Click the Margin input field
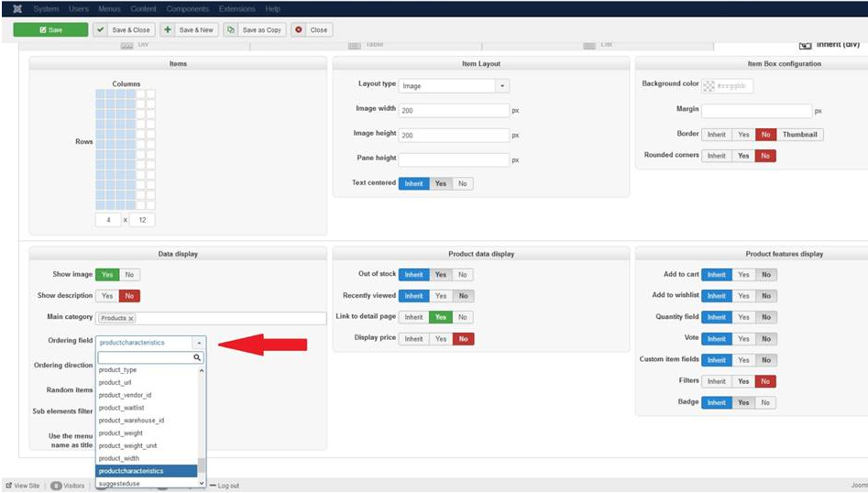 coord(757,111)
